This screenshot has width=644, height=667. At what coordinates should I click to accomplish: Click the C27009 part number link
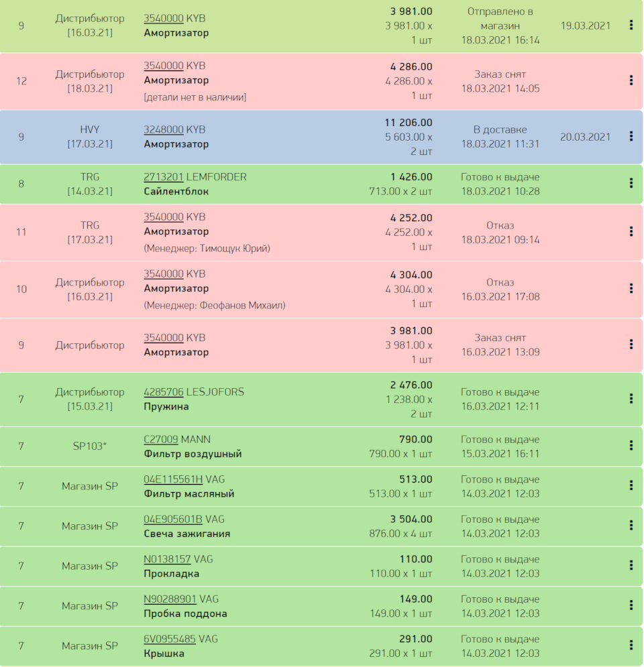point(160,440)
